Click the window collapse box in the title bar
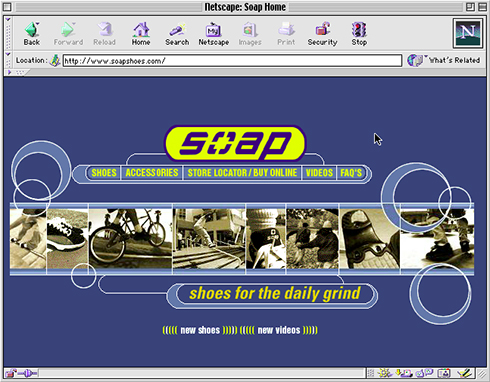This screenshot has width=490, height=382. tap(482, 7)
